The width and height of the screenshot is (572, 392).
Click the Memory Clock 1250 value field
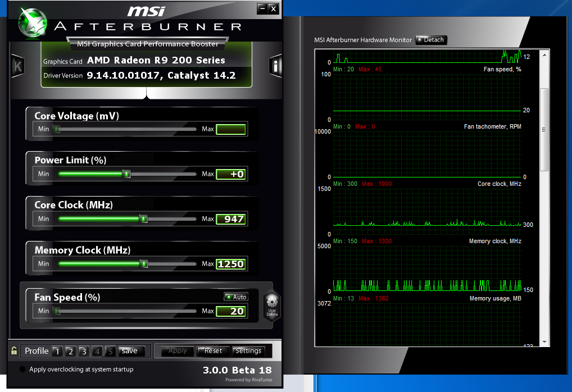231,263
